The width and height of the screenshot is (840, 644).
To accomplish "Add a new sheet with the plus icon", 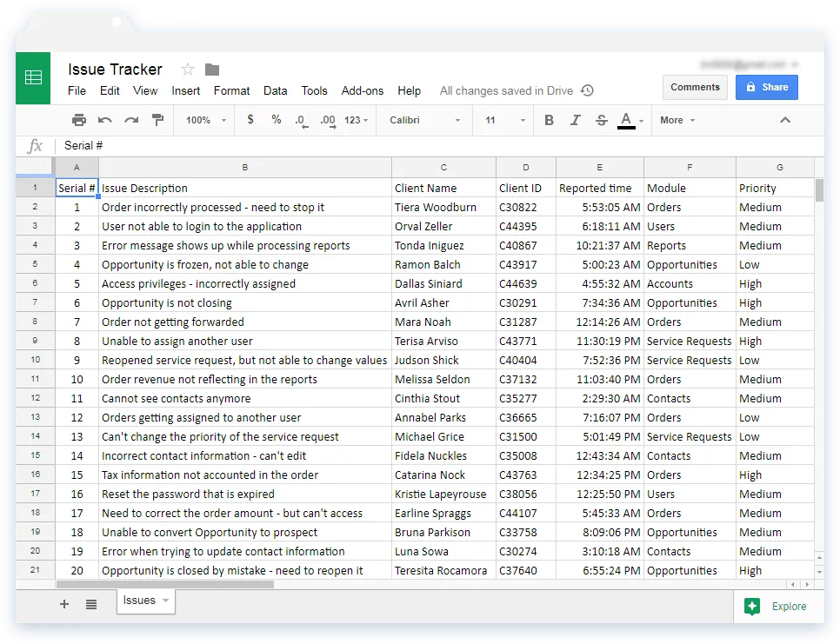I will tap(63, 603).
